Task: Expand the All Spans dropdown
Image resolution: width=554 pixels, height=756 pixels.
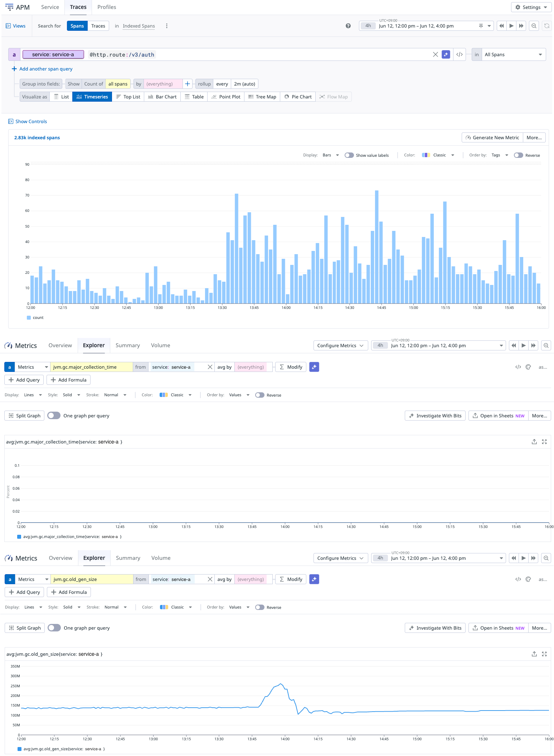Action: pyautogui.click(x=514, y=54)
